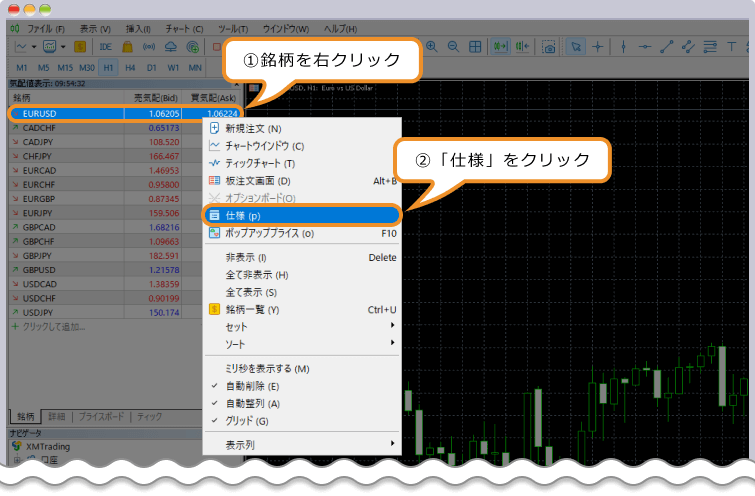Choose チャートウインドウ (C) in context menu
Screen dimensions: 755x496
pyautogui.click(x=302, y=146)
